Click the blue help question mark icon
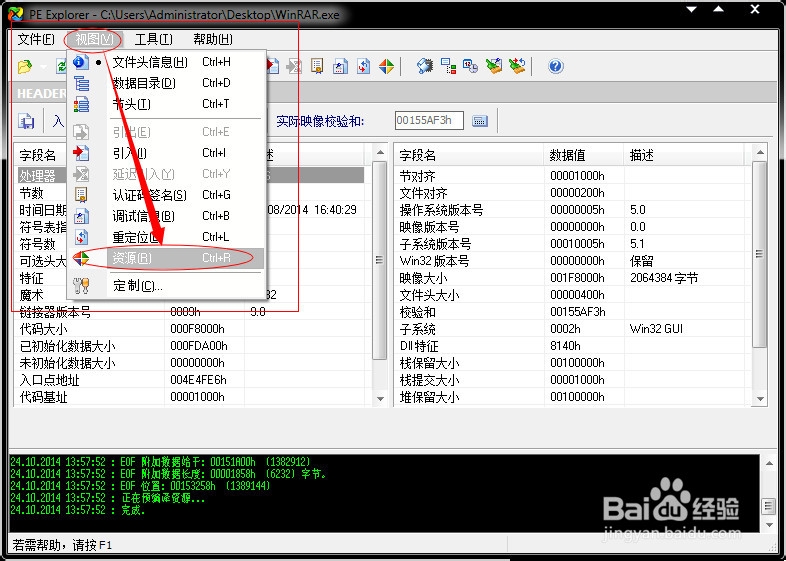Screen dimensions: 786x561 pos(555,66)
